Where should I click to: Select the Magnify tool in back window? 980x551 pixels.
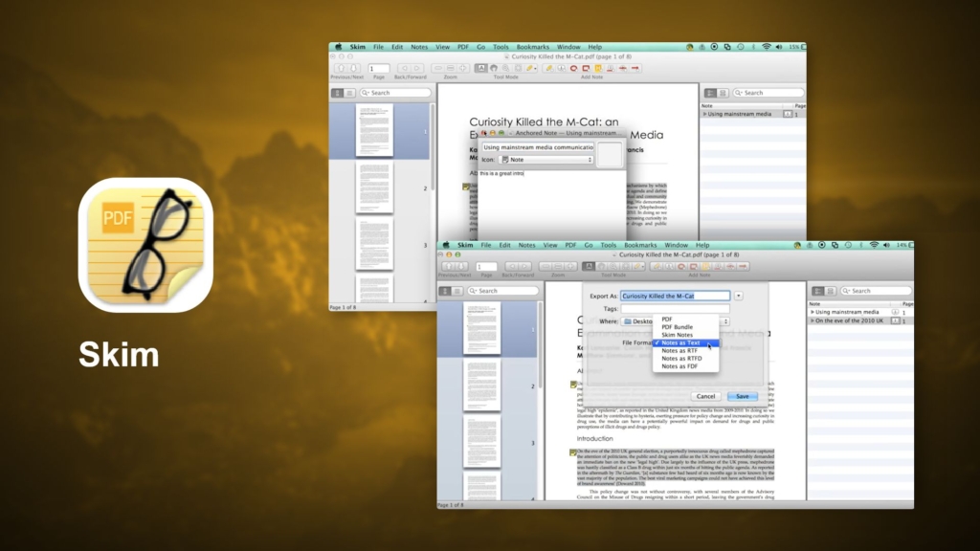[x=505, y=68]
